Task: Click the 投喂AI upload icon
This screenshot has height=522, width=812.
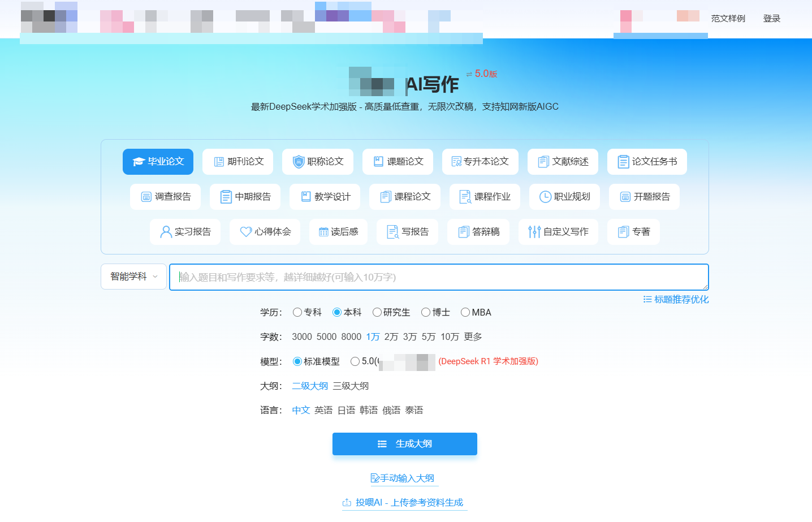Action: [x=347, y=502]
